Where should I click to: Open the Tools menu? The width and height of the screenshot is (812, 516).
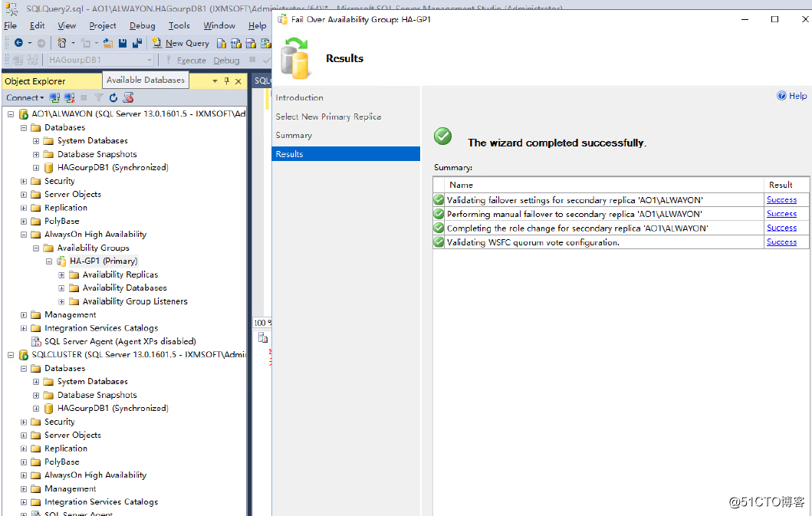coord(179,25)
